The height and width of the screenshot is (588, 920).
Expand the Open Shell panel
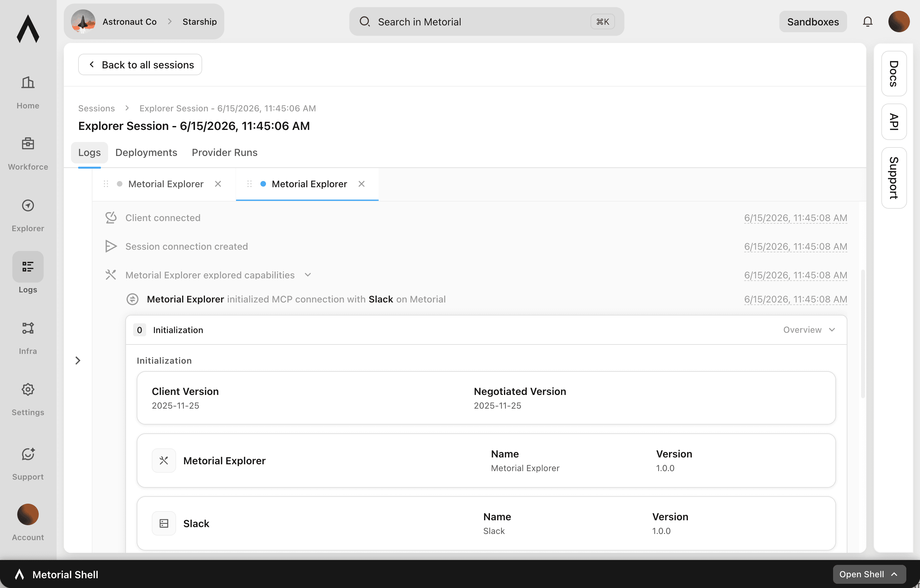(x=869, y=574)
